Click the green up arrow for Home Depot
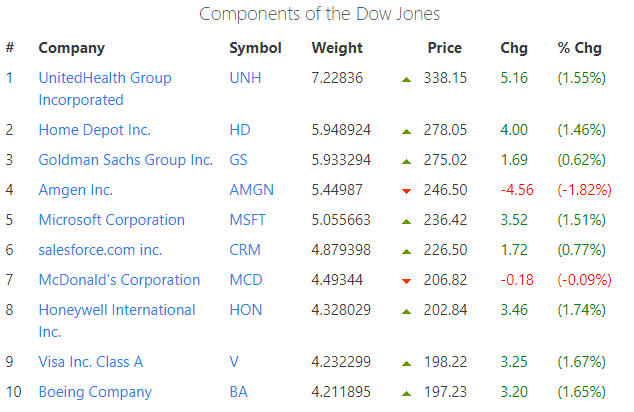 (406, 130)
